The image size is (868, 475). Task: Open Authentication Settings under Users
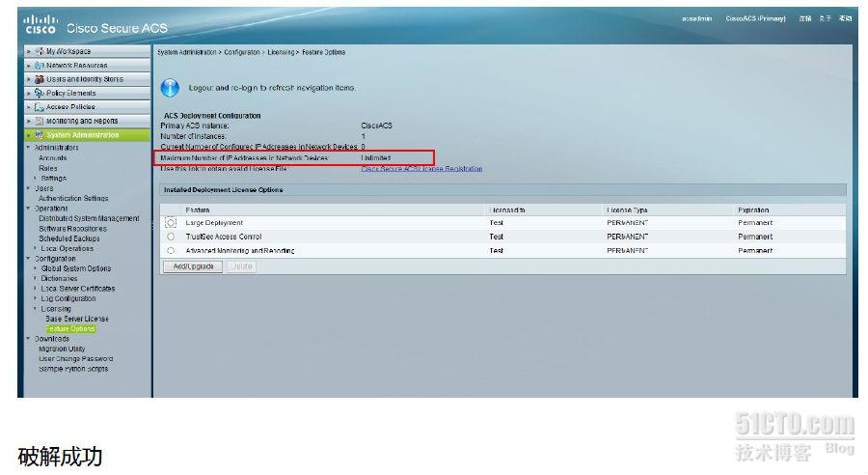(73, 198)
